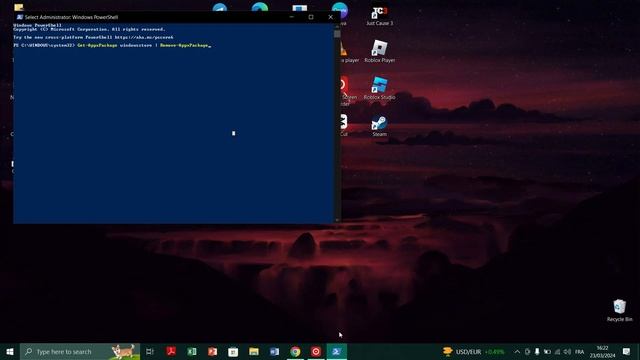Click the Type here to search box
This screenshot has width=640, height=360.
point(80,351)
